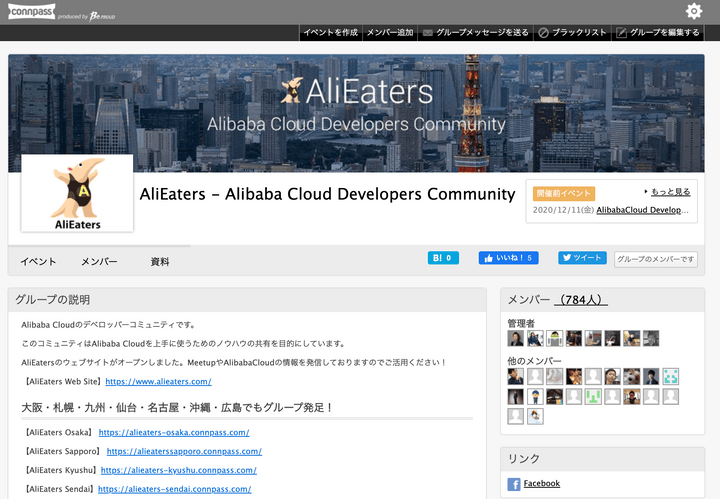Click the グループのメンバーです button
Screen dimensions: 720x499
(655, 259)
